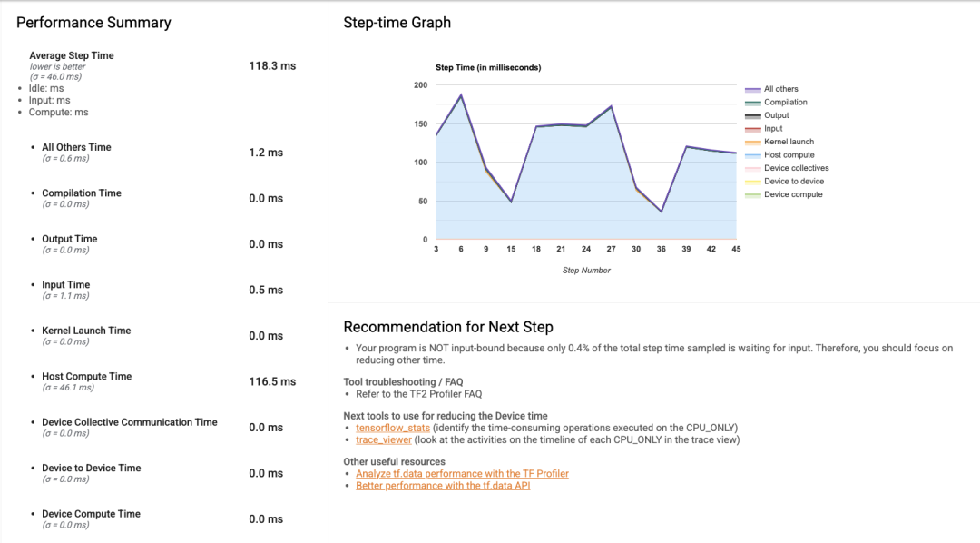Open the trace_viewer link

[384, 440]
